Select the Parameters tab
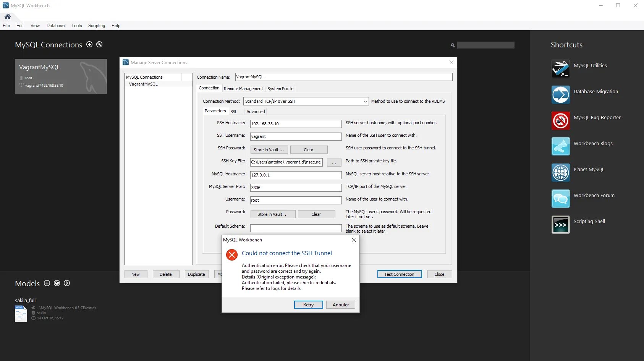 pyautogui.click(x=215, y=111)
